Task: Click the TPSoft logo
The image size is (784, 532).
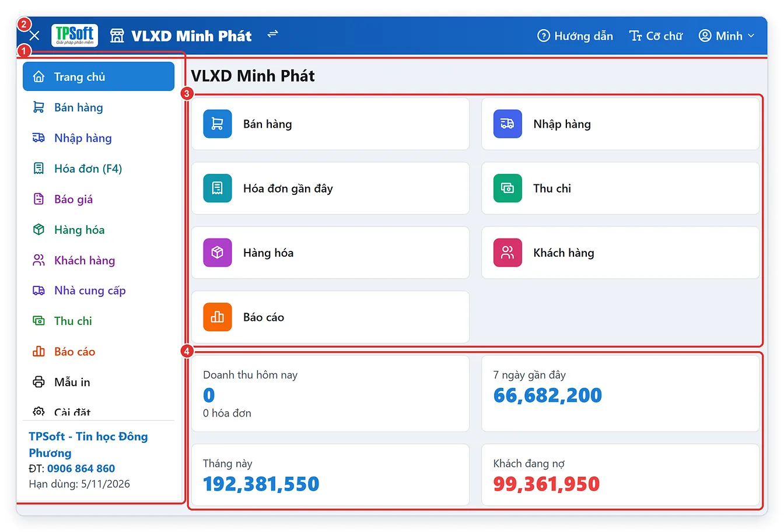Action: point(75,36)
